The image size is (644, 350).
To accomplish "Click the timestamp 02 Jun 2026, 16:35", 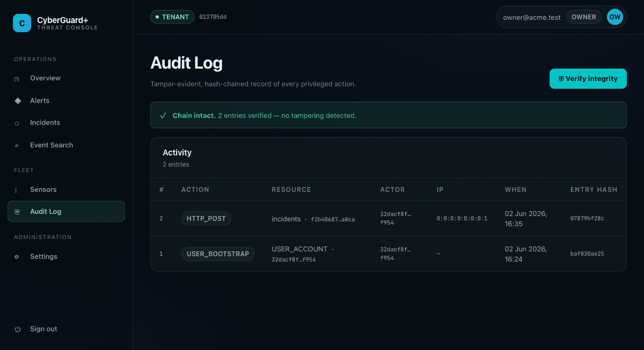I will (526, 219).
